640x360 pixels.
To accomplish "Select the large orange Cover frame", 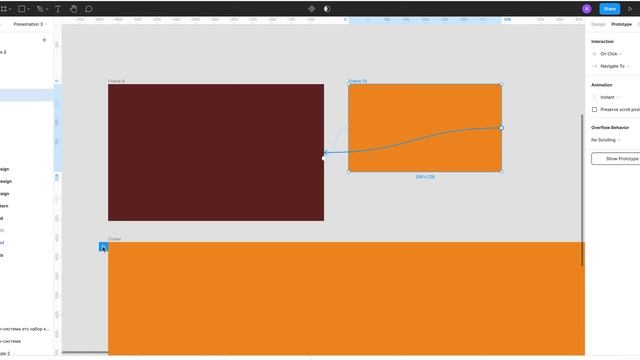I will 346,298.
